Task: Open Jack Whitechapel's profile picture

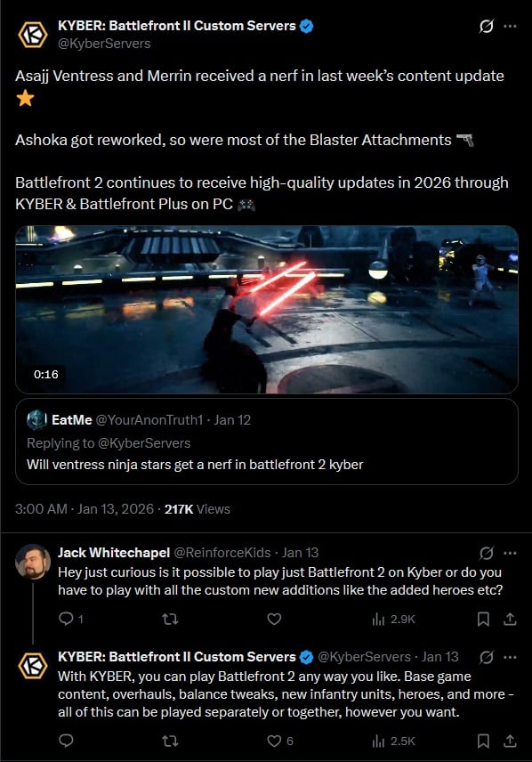Action: click(x=33, y=562)
